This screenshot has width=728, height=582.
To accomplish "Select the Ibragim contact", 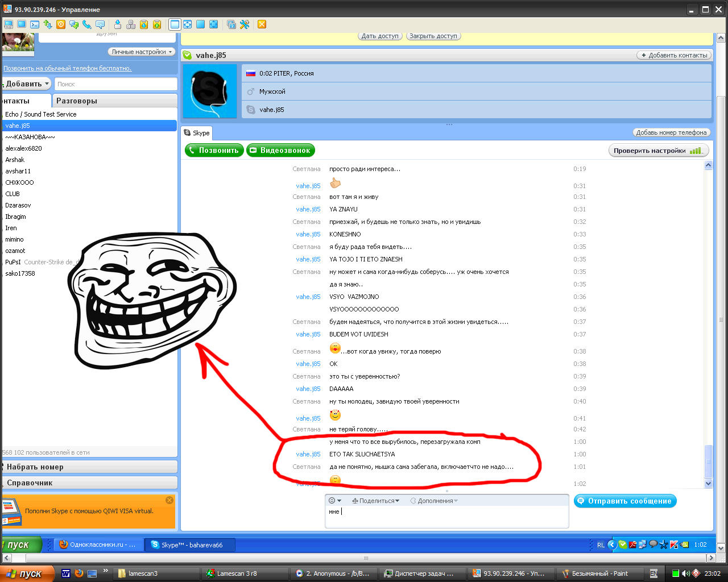I will (x=90, y=217).
